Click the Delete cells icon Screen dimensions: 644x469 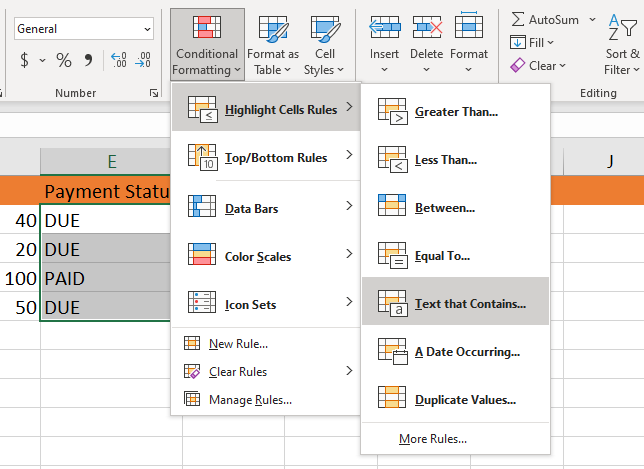(x=427, y=28)
